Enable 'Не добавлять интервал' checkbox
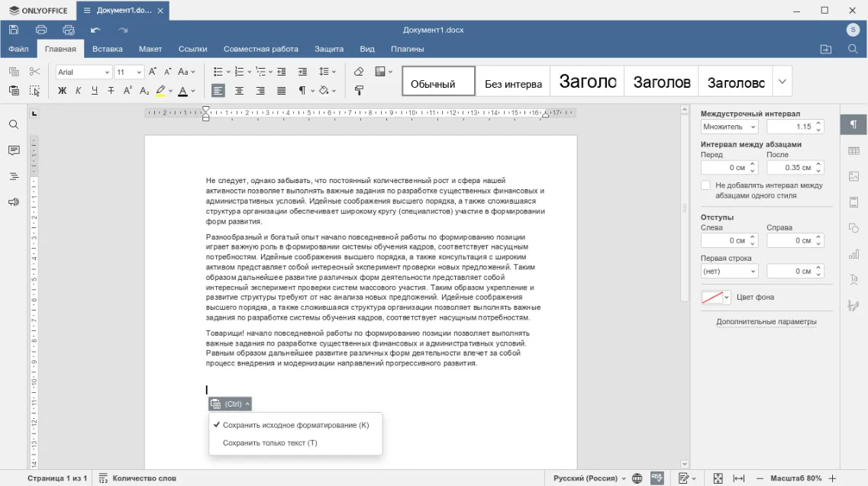The image size is (868, 486). click(x=705, y=185)
